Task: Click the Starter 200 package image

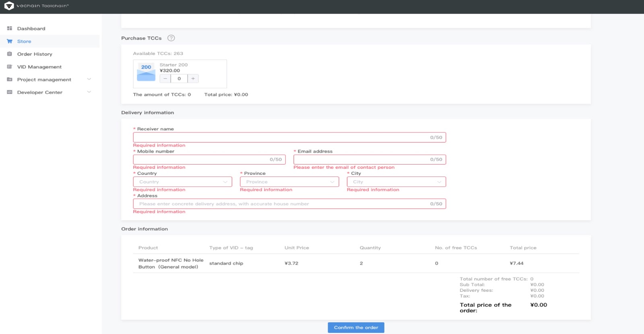Action: pos(146,72)
